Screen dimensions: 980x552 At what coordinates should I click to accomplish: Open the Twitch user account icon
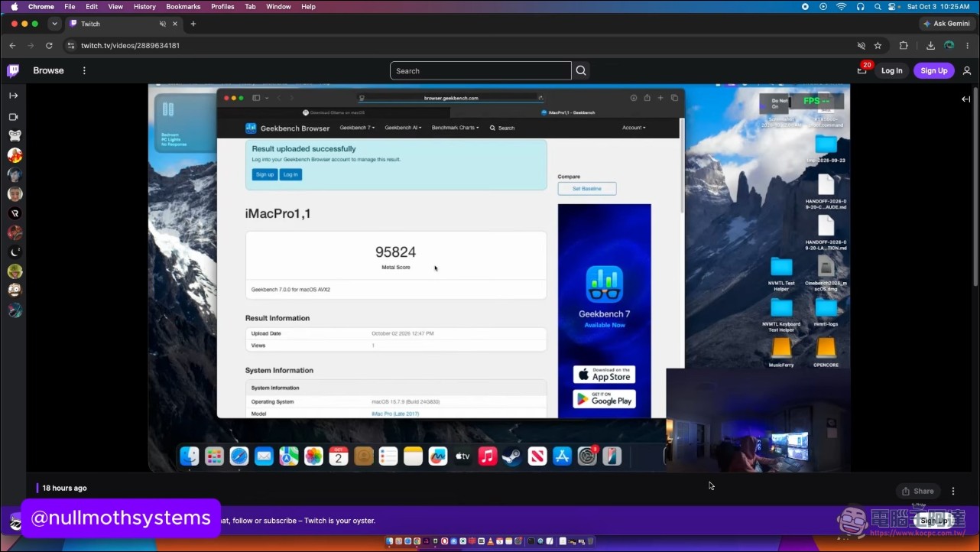click(967, 70)
